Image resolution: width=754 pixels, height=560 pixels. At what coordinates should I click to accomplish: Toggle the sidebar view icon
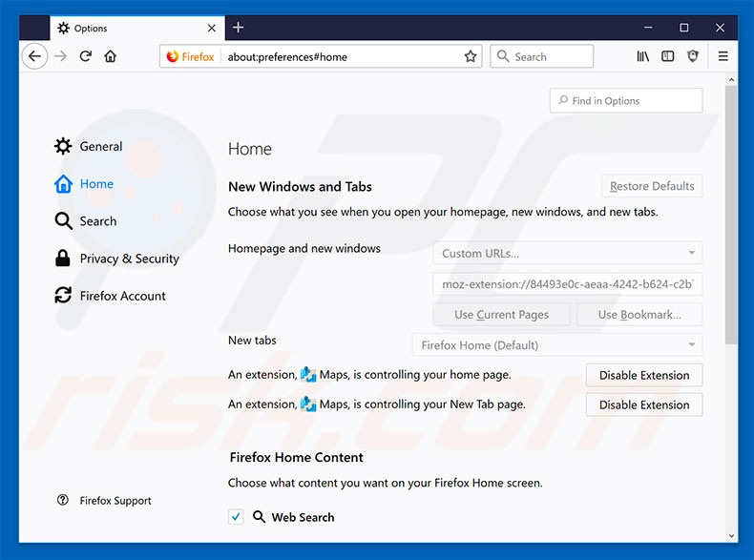667,56
